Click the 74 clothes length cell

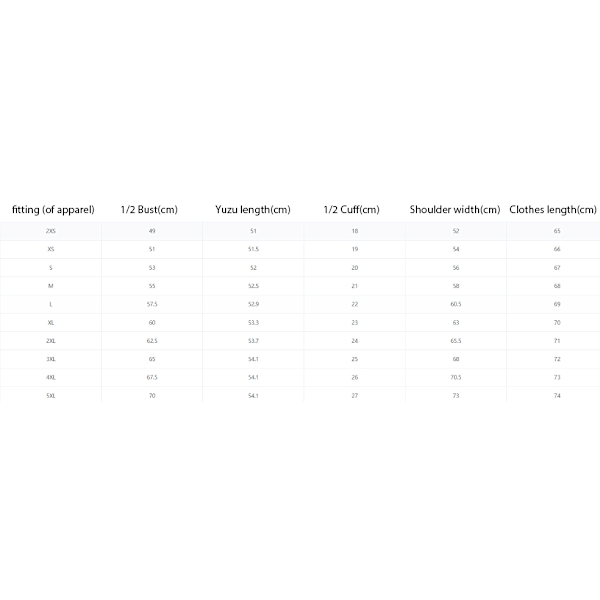[x=557, y=396]
